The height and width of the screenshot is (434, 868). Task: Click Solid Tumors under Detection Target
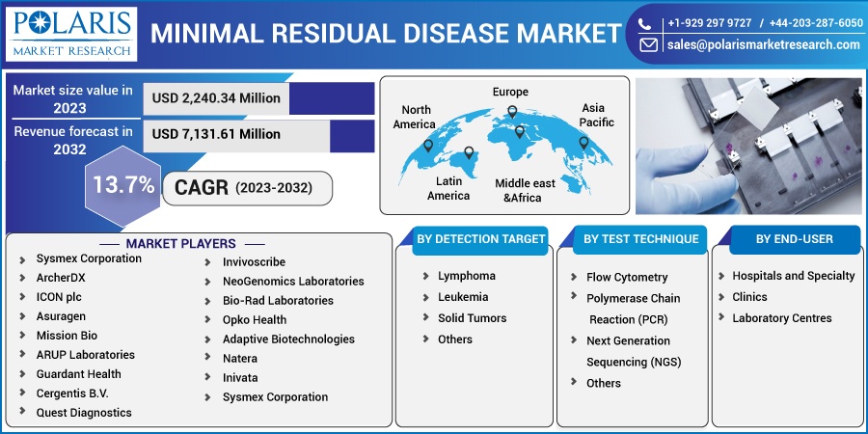[x=473, y=318]
